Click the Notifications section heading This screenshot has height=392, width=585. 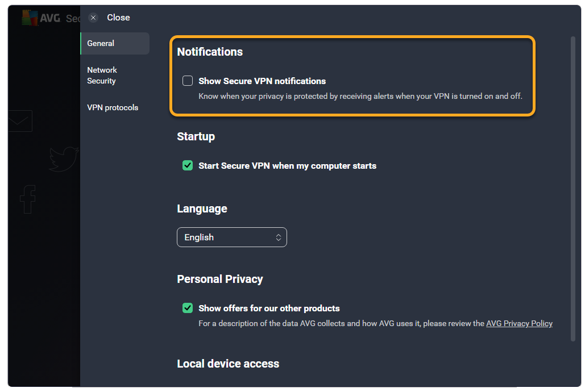click(x=210, y=52)
